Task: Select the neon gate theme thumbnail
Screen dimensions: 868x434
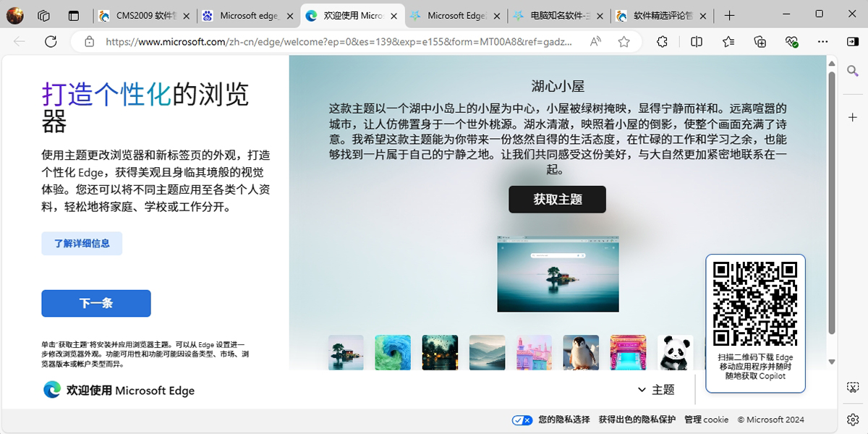Action: tap(628, 352)
